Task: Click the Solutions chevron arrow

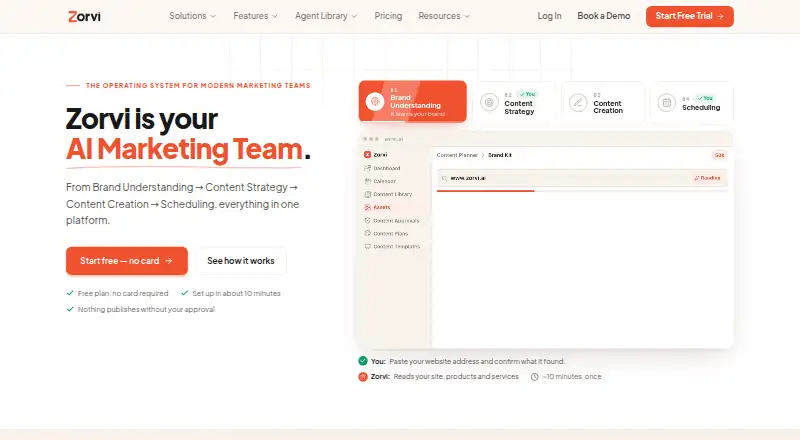Action: click(x=213, y=16)
